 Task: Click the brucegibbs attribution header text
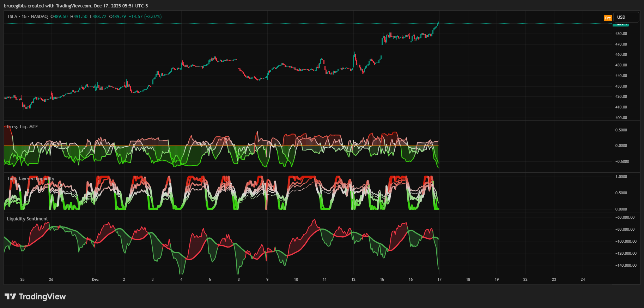76,6
